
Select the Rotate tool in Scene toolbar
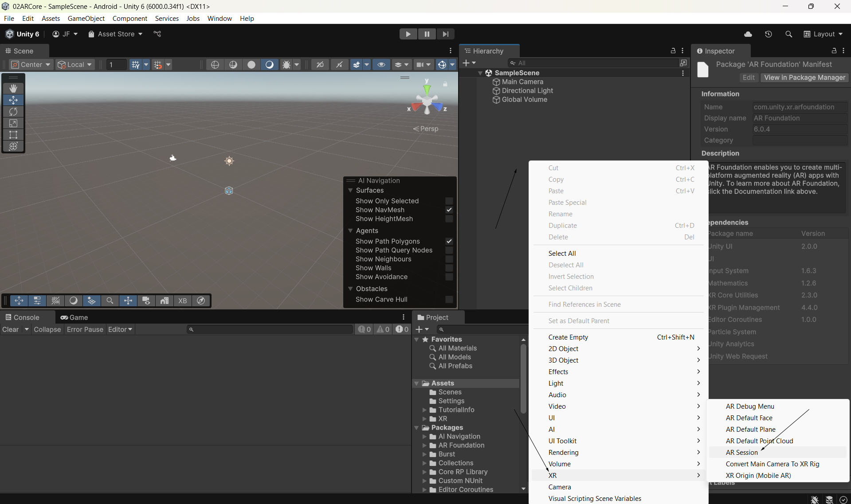pos(13,112)
